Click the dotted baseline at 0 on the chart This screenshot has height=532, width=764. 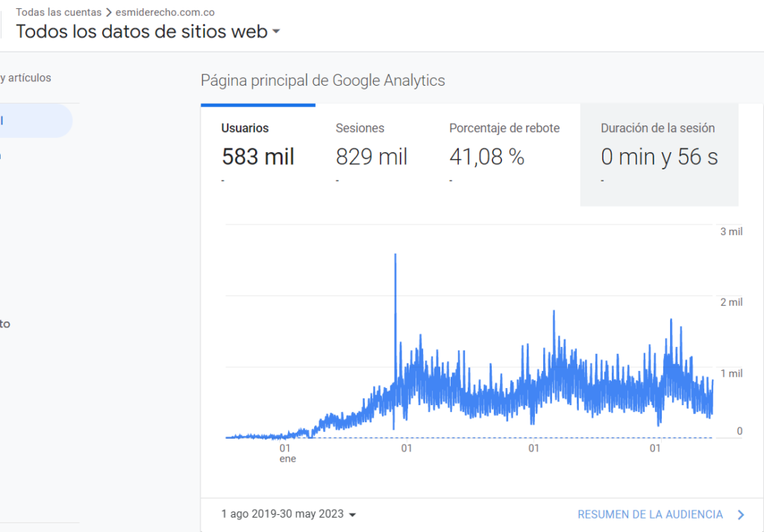pyautogui.click(x=522, y=438)
